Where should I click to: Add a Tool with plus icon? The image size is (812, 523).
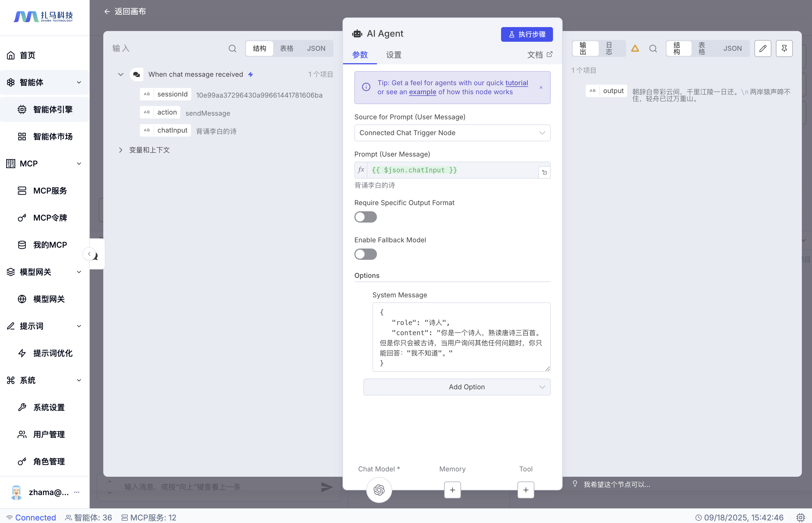[525, 490]
